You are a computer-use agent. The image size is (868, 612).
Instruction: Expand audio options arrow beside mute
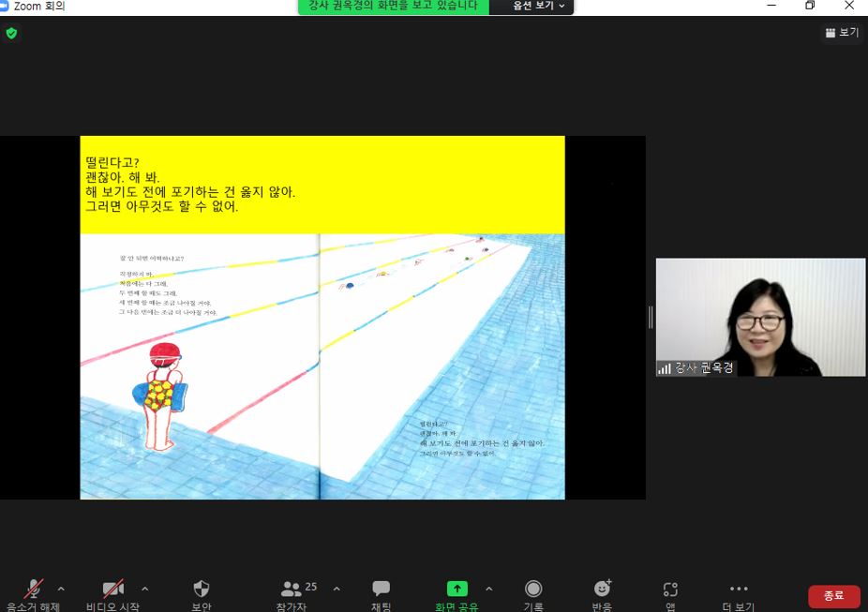(61, 589)
